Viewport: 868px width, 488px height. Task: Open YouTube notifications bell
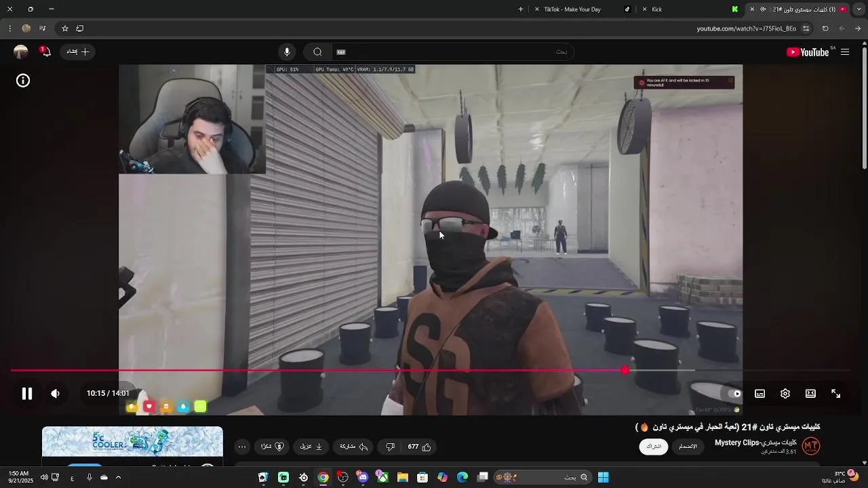[x=45, y=52]
